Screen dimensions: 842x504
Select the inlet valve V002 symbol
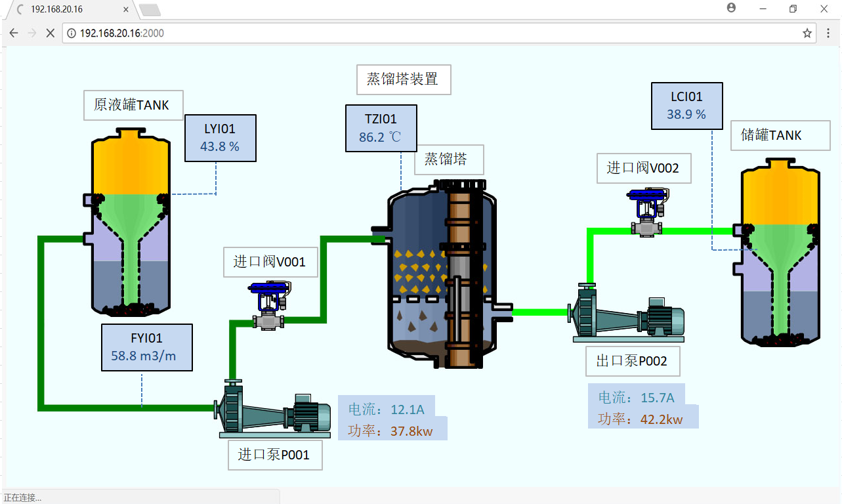[x=647, y=212]
